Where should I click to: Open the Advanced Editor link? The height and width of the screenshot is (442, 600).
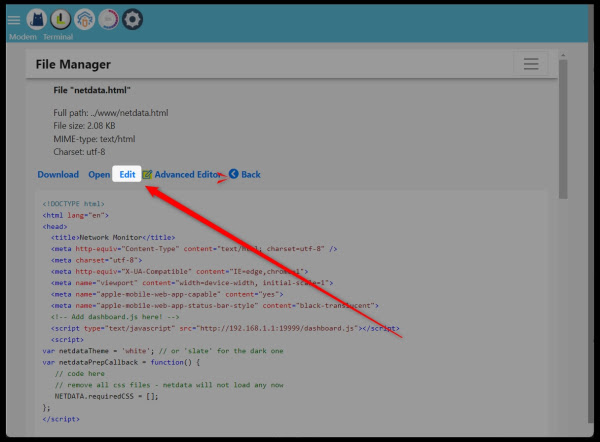pos(188,175)
